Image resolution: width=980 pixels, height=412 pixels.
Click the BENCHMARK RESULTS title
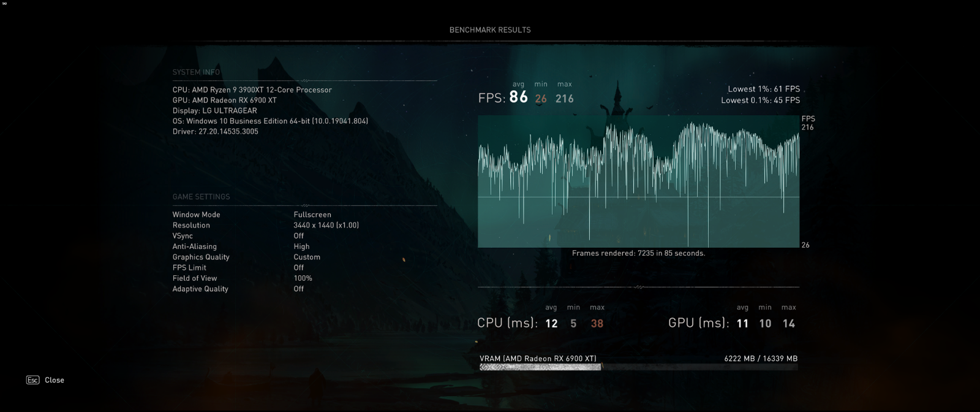tap(490, 30)
